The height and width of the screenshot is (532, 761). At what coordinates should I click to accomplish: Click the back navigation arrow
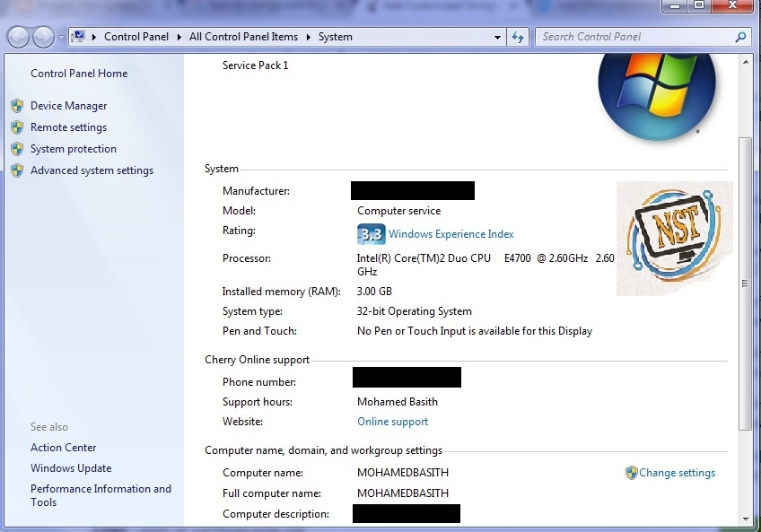click(x=17, y=36)
